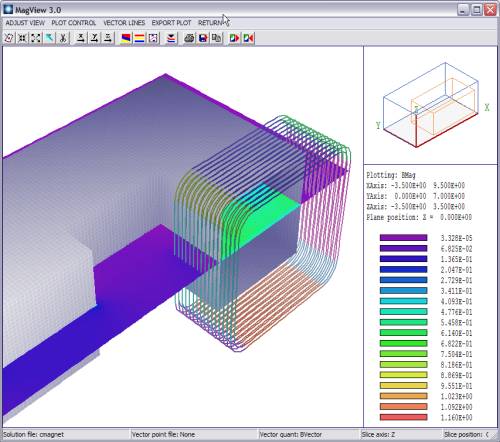Click the zoom extents arrows icon

pos(36,38)
